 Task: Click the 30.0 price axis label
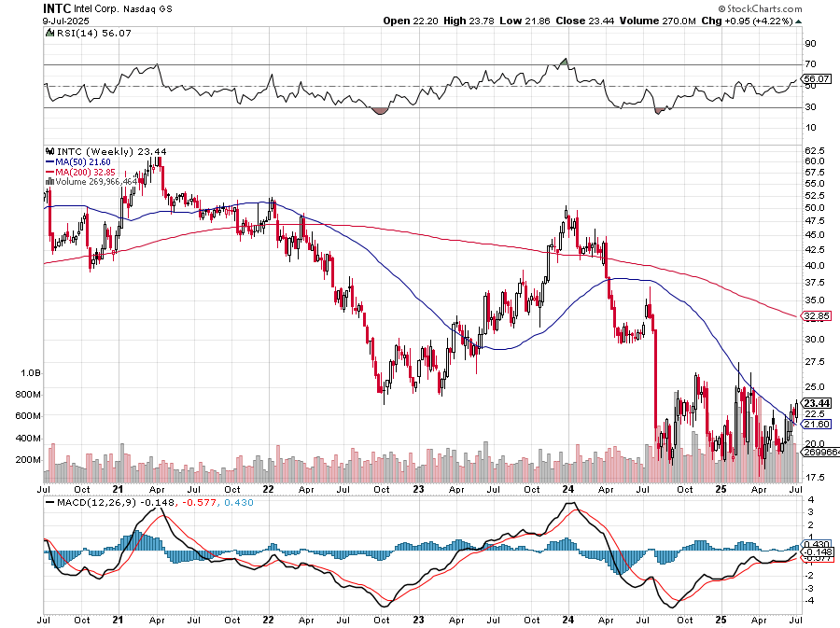click(x=814, y=340)
